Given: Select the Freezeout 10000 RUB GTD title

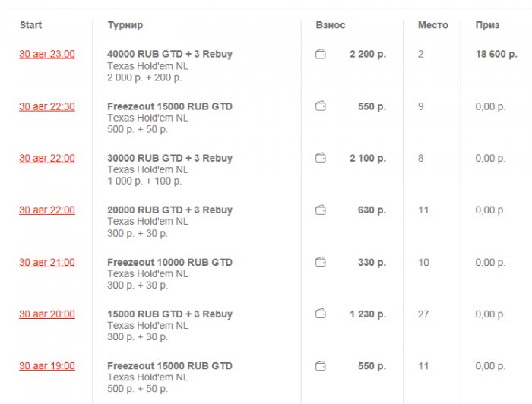Looking at the screenshot, I should pyautogui.click(x=169, y=262).
